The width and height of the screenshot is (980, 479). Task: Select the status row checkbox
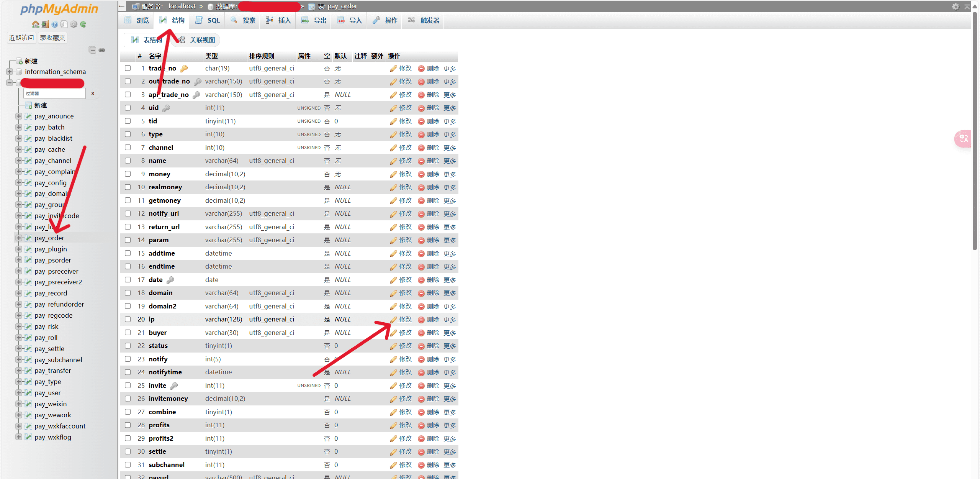[128, 346]
